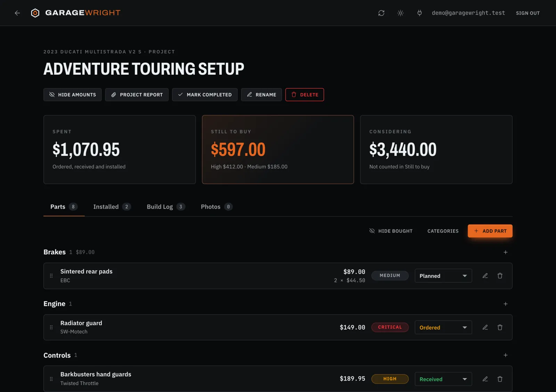Grab drag handle for Barkbusters hand guards
This screenshot has width=556, height=392.
coord(51,379)
